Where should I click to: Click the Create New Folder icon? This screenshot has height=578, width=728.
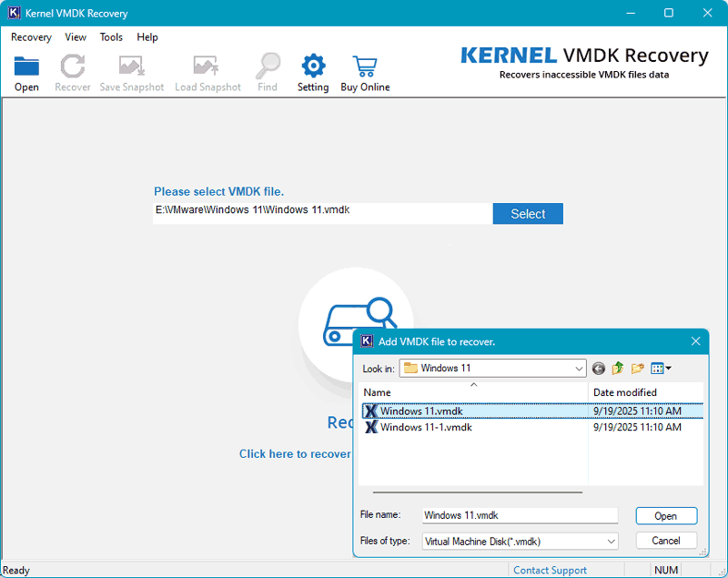(637, 368)
